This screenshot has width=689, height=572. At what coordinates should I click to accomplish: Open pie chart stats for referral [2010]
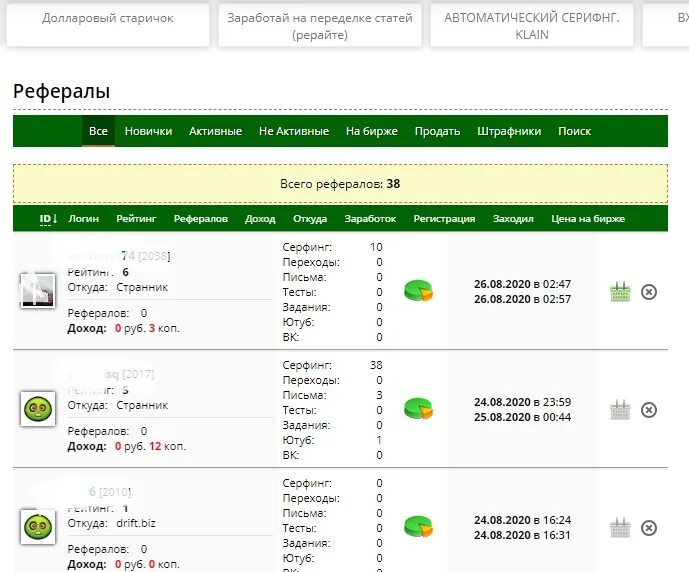click(x=418, y=527)
